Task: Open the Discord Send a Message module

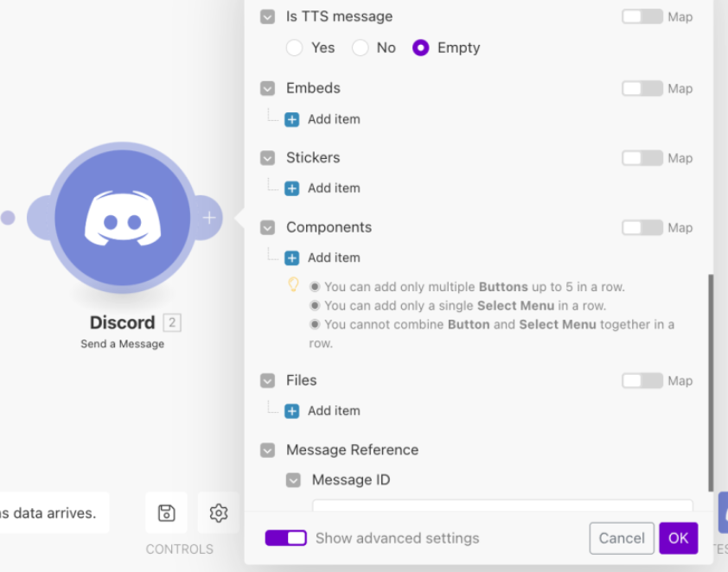Action: [123, 218]
